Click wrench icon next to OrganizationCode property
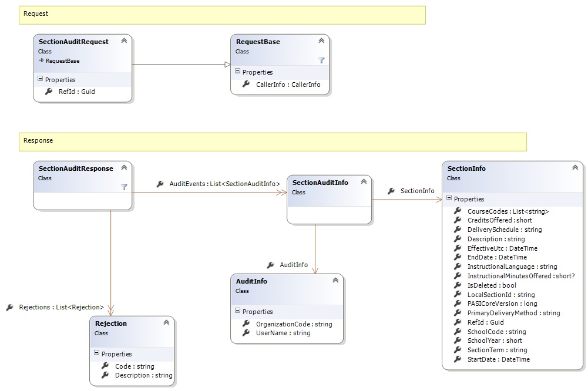Image resolution: width=588 pixels, height=391 pixels. tap(246, 324)
